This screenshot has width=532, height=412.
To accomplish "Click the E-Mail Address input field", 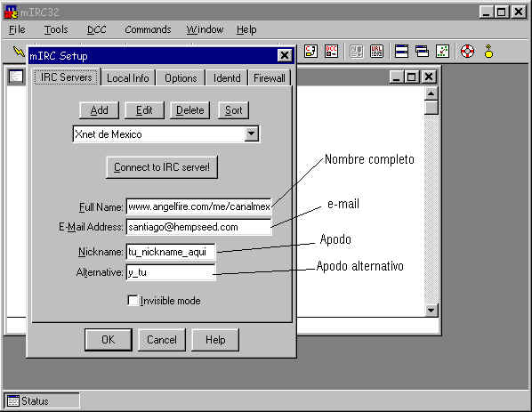I will pyautogui.click(x=198, y=227).
